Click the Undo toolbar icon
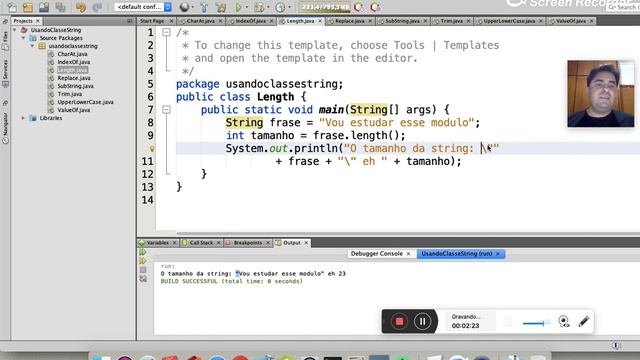 pyautogui.click(x=80, y=7)
